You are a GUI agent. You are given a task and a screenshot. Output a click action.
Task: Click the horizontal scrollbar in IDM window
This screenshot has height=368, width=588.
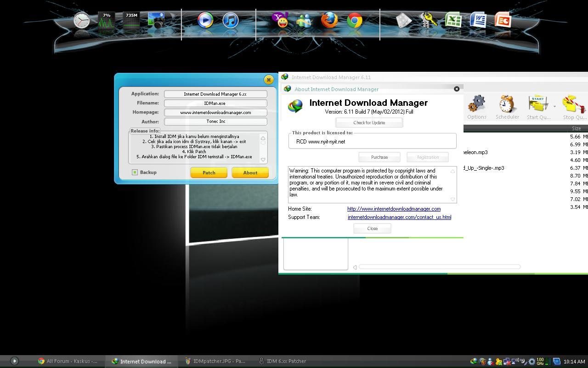(440, 267)
